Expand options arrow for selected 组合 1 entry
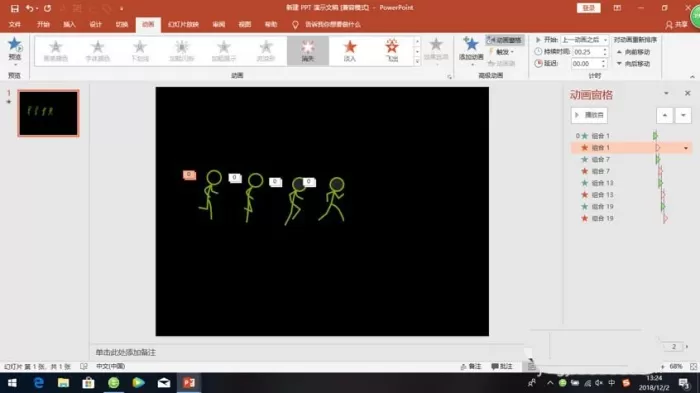700x393 pixels. tap(686, 148)
